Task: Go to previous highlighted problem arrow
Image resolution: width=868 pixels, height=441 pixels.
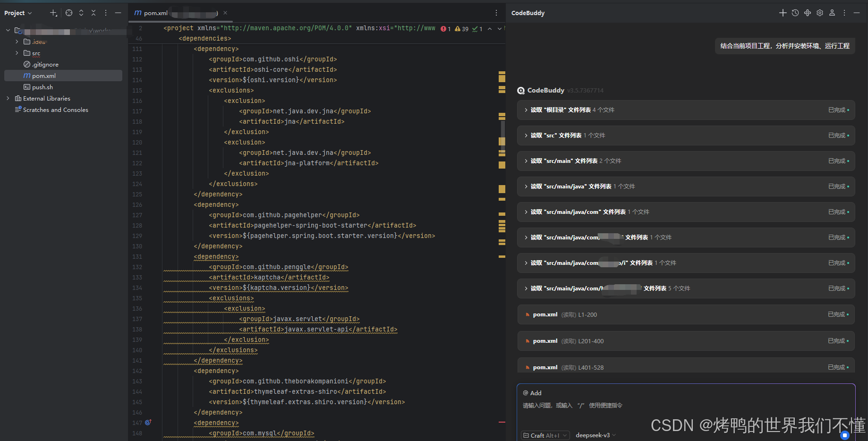Action: click(x=490, y=29)
